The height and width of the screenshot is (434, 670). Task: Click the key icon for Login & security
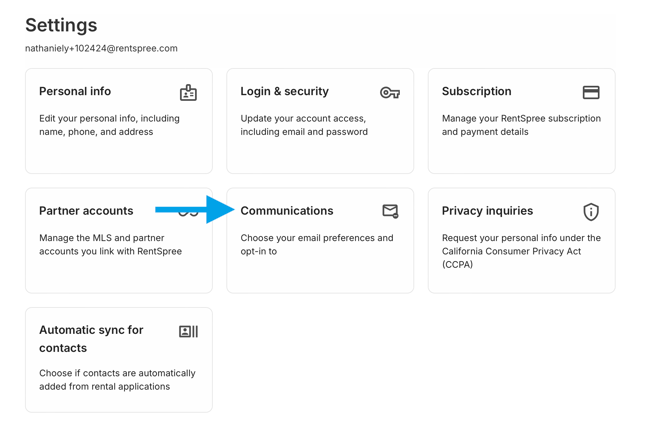(390, 92)
